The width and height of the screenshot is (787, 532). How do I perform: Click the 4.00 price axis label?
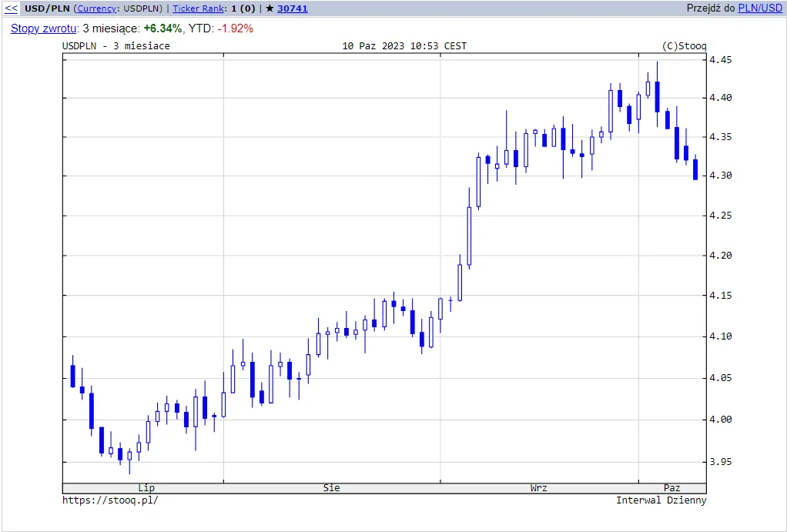point(720,420)
